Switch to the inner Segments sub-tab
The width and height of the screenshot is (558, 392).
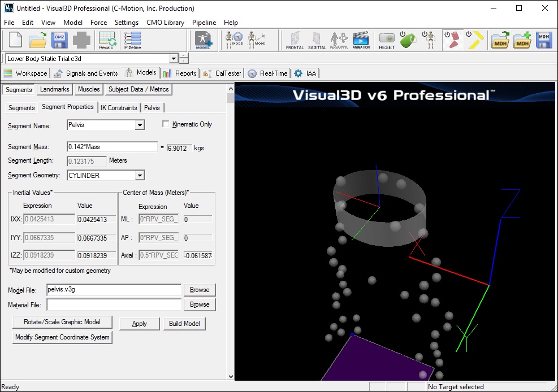21,108
